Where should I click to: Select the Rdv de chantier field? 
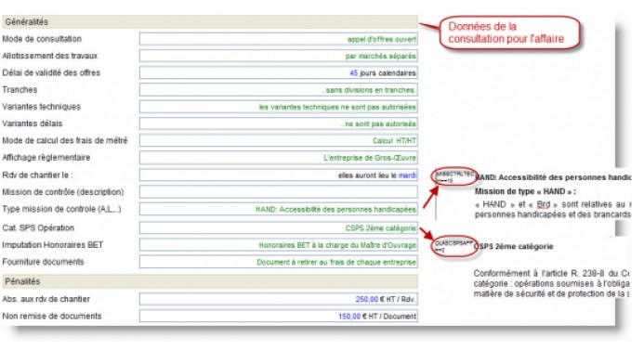(279, 175)
